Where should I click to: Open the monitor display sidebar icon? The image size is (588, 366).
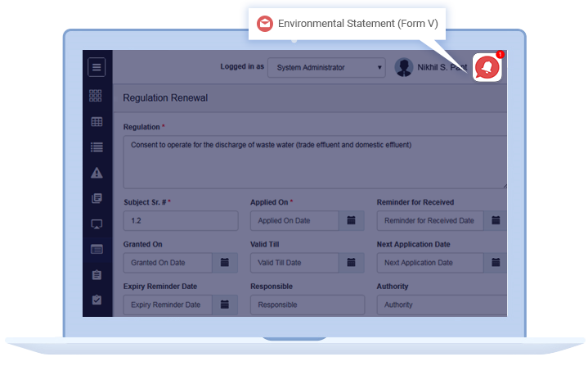pyautogui.click(x=97, y=224)
